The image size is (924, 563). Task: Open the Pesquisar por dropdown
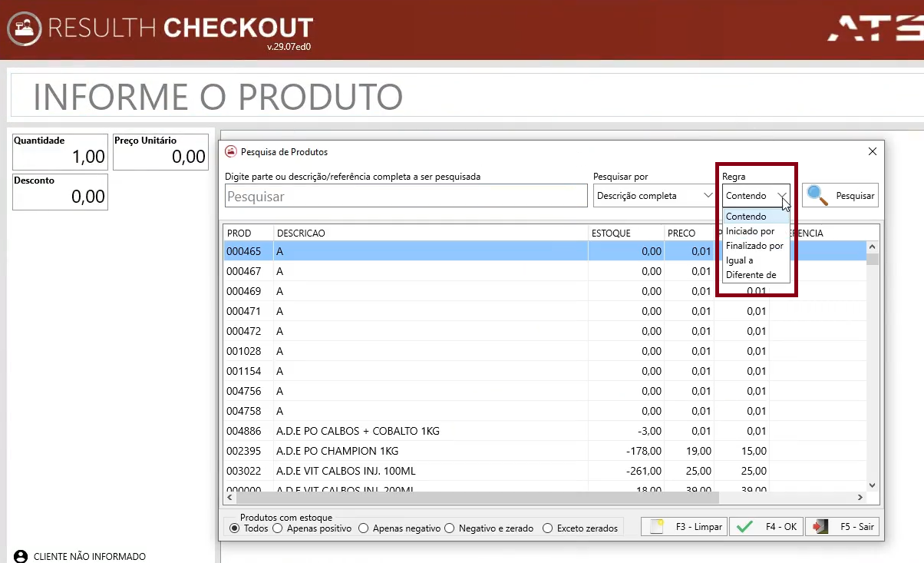click(655, 196)
